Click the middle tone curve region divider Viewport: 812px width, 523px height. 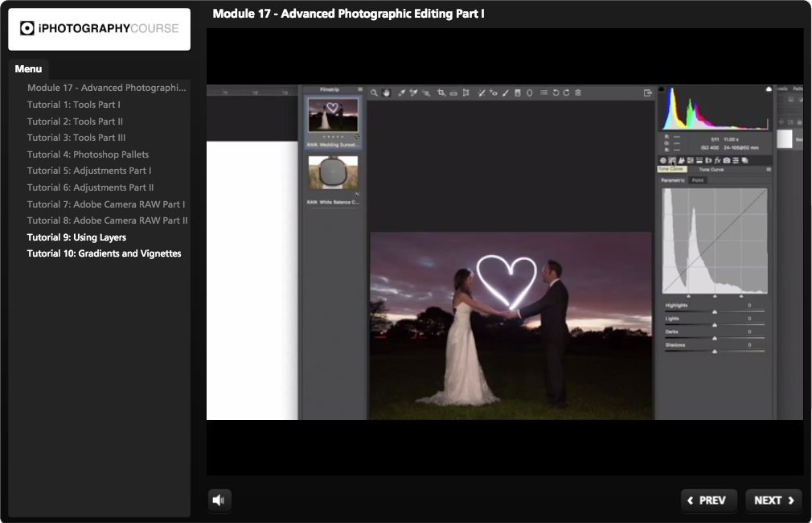(x=715, y=296)
